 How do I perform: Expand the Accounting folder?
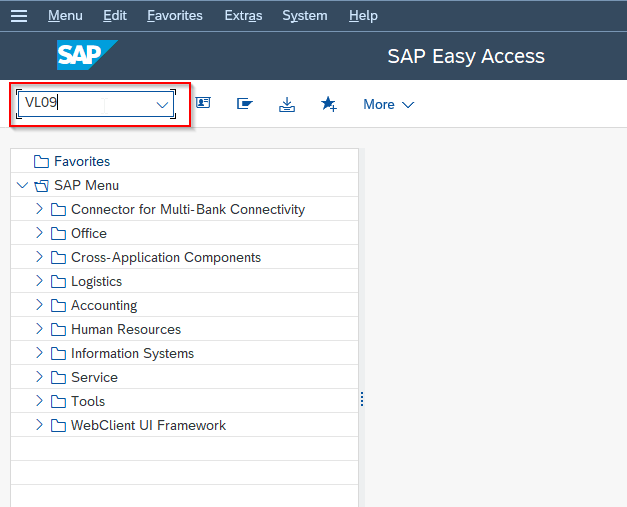39,305
